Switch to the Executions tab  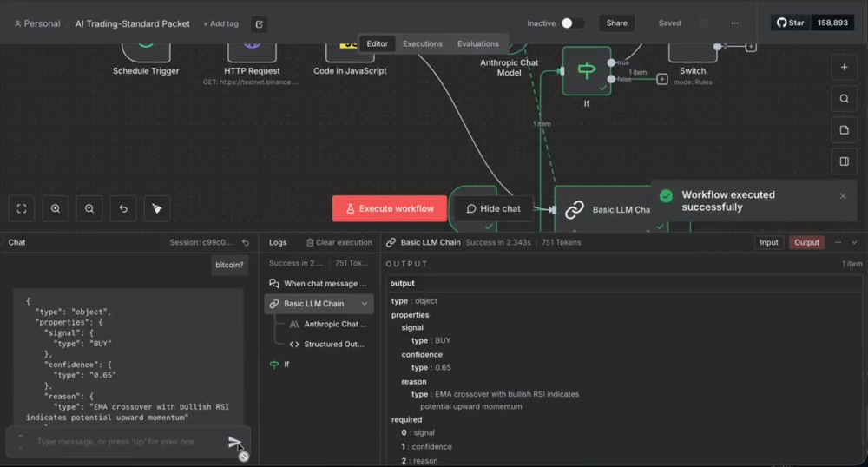tap(423, 43)
